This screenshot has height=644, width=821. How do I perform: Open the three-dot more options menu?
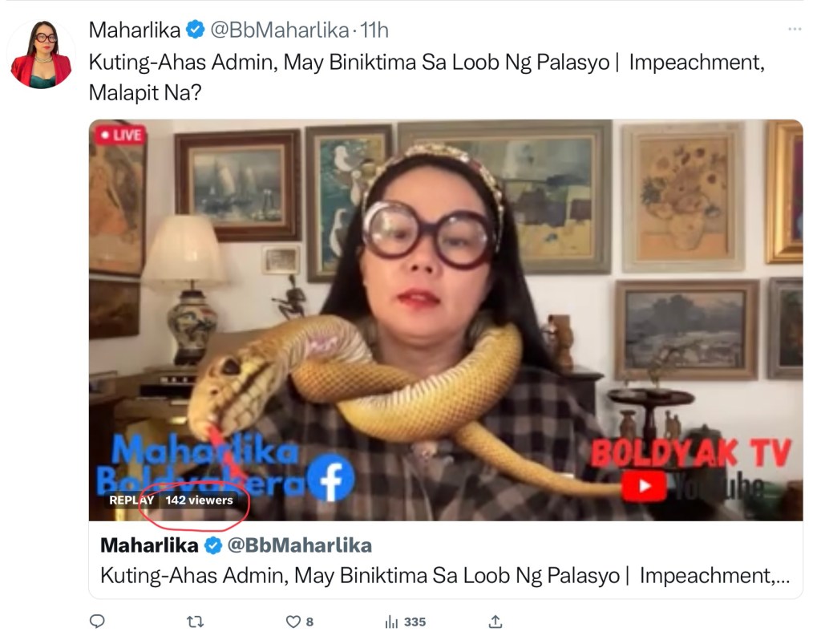pyautogui.click(x=795, y=29)
